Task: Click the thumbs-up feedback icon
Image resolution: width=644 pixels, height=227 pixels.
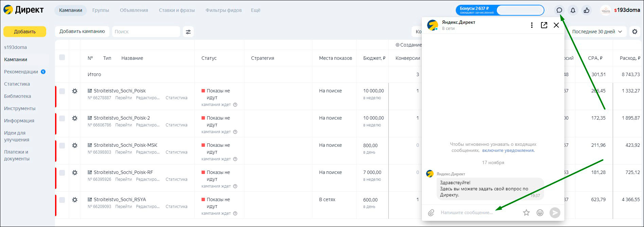Action: 587,10
